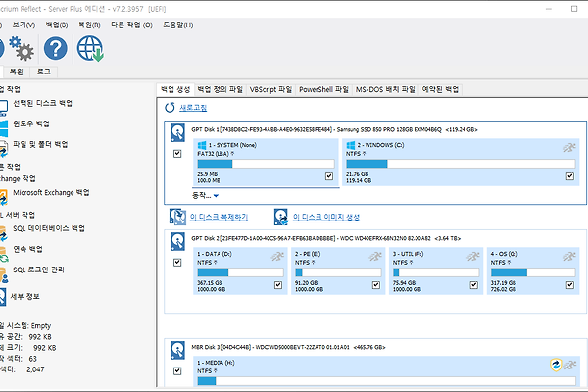The height and width of the screenshot is (392, 588).
Task: Expand the 동작 dropdown under Disk 1
Action: [x=206, y=196]
